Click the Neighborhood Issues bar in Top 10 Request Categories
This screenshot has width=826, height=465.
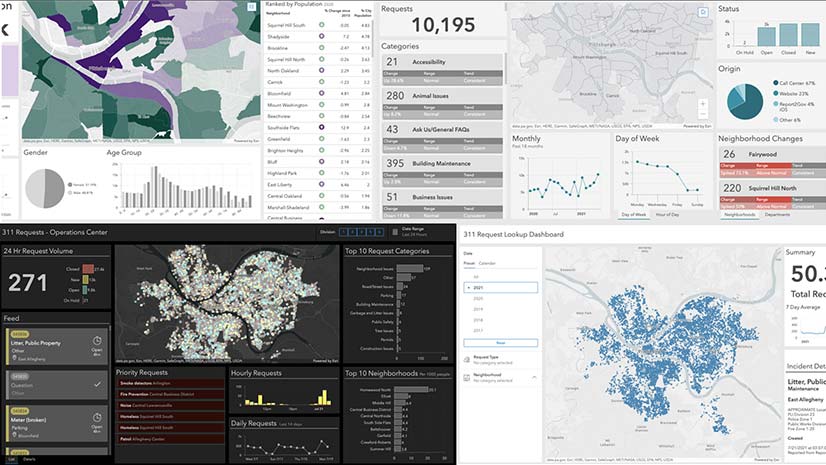410,269
